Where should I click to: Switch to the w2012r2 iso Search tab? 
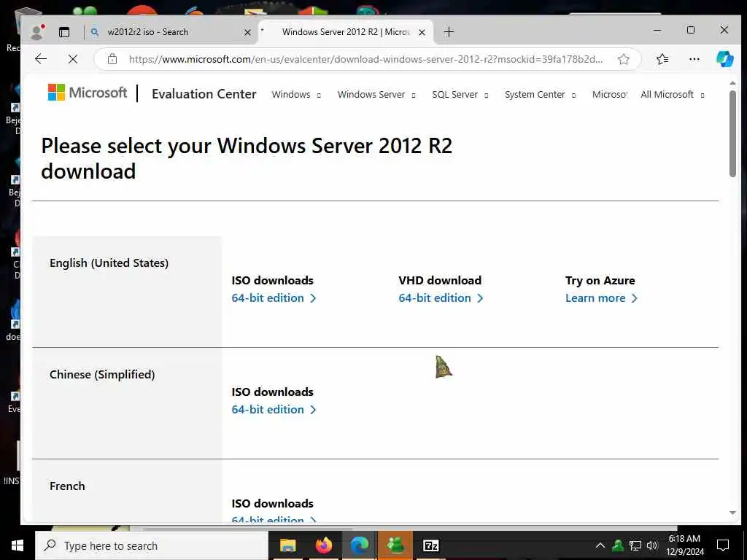point(171,32)
